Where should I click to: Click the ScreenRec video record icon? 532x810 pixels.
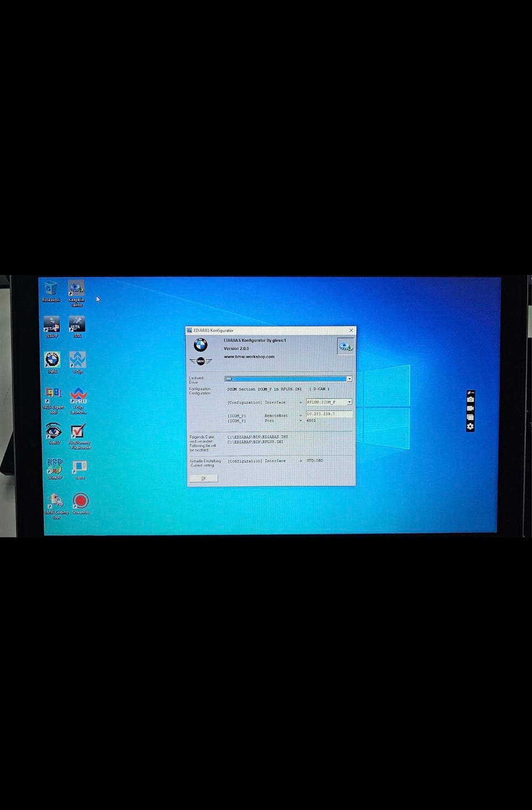tap(470, 408)
